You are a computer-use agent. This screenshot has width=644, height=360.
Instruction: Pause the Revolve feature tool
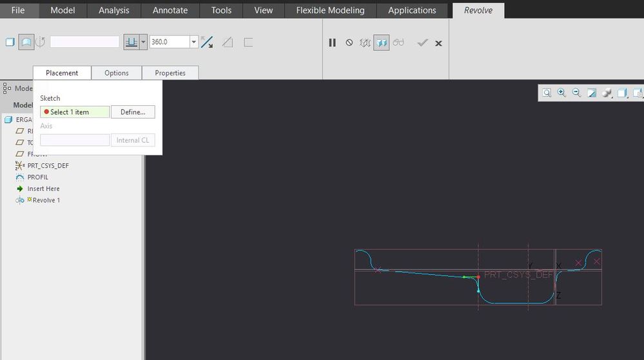coord(332,43)
